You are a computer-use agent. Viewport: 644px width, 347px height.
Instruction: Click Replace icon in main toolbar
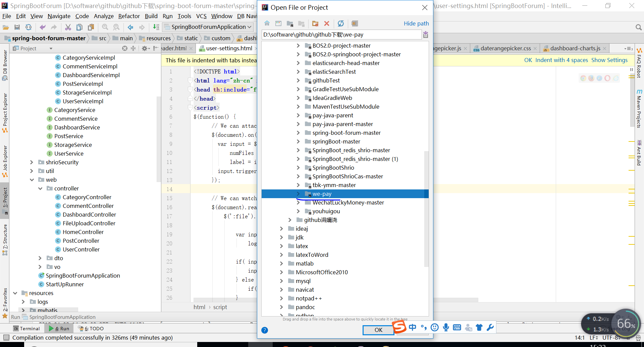(x=116, y=27)
